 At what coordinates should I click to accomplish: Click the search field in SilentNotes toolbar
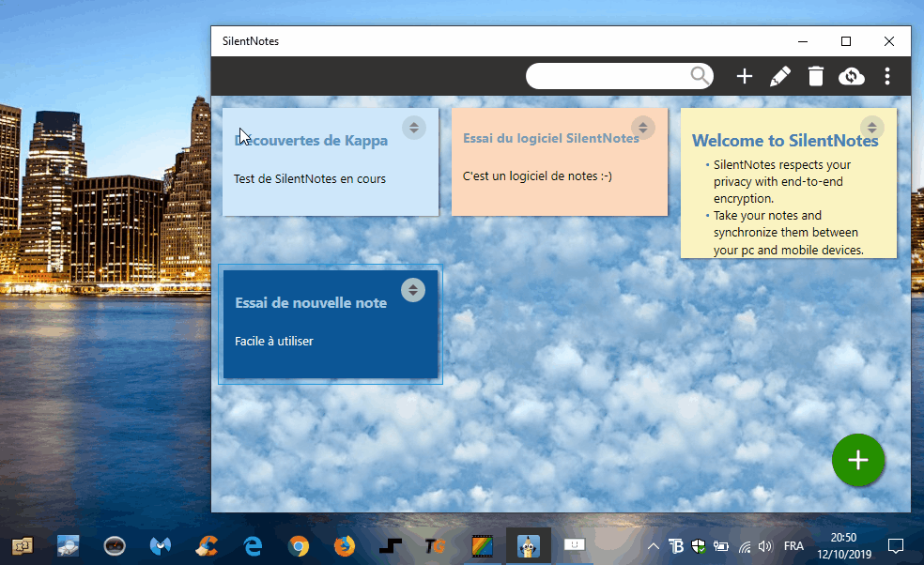point(619,76)
